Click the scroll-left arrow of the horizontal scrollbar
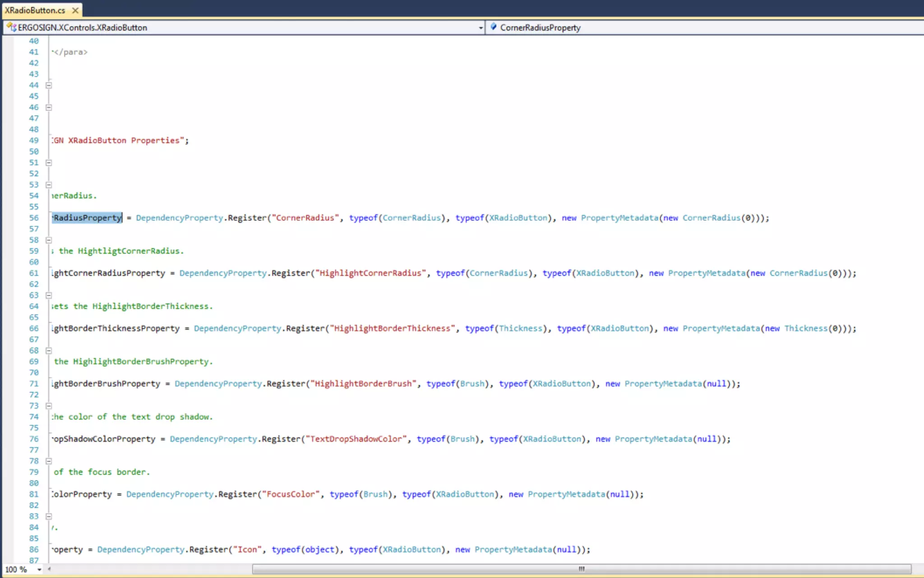This screenshot has height=578, width=924. [x=49, y=569]
